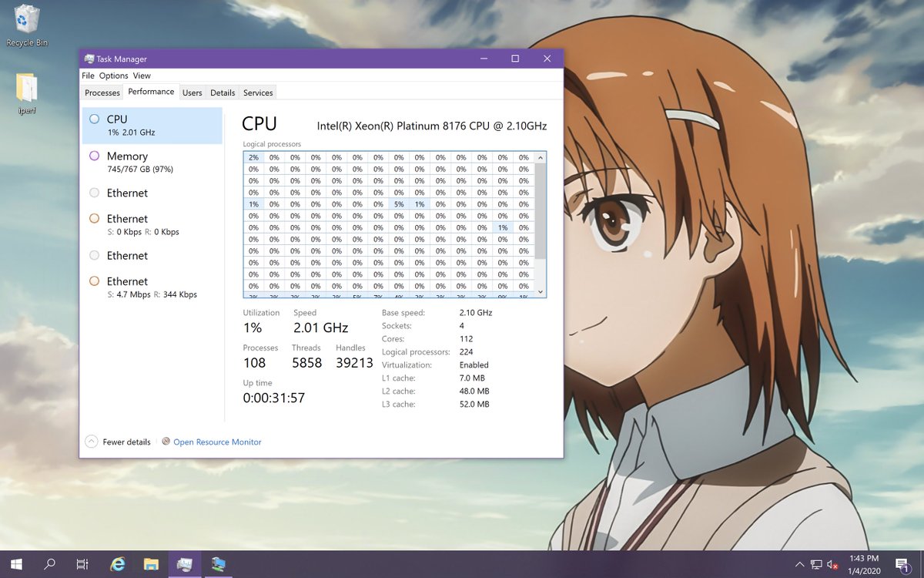Viewport: 924px width, 578px height.
Task: Click the Base speed 2.10 GHz value
Action: (475, 313)
